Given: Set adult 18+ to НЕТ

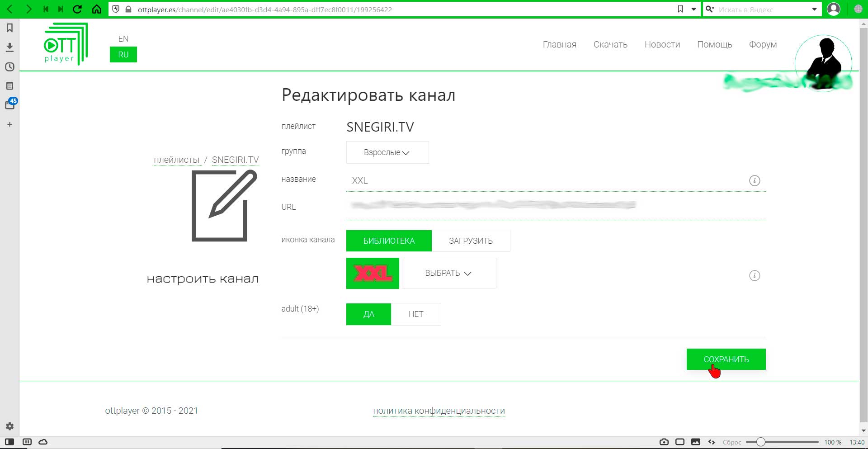Looking at the screenshot, I should (x=416, y=314).
